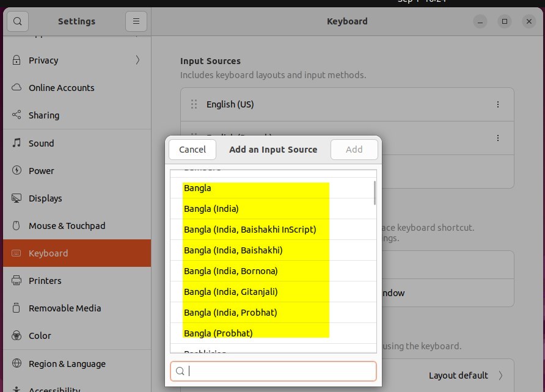Select Bangla (India, Probhat) from the list

[231, 312]
